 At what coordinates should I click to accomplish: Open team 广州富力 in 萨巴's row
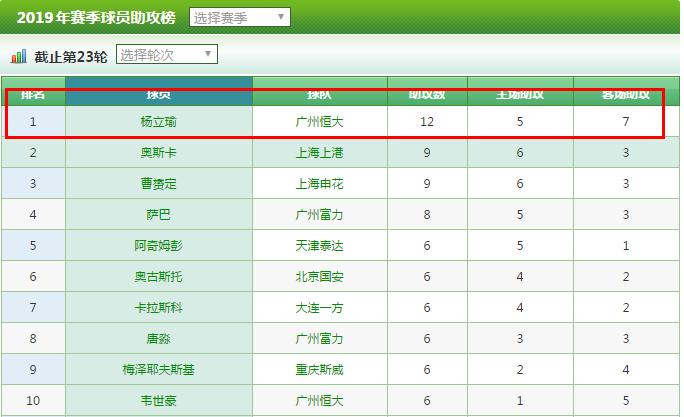(319, 215)
